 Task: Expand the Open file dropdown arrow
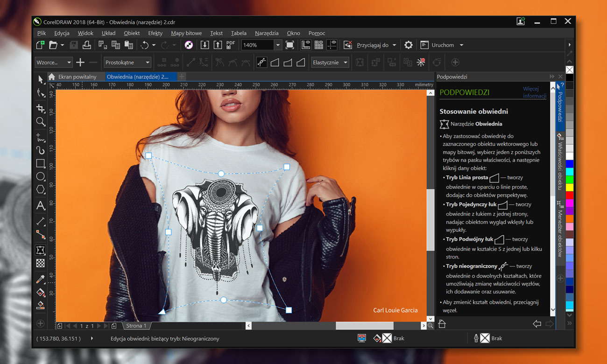click(63, 45)
